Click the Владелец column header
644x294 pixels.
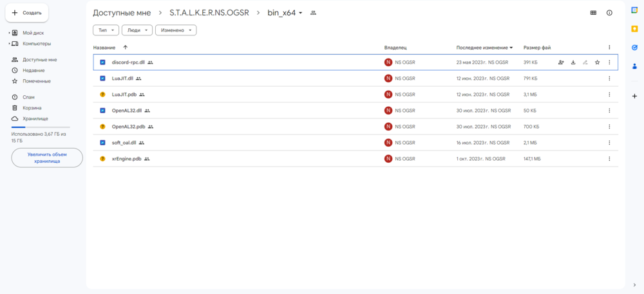[x=395, y=48]
